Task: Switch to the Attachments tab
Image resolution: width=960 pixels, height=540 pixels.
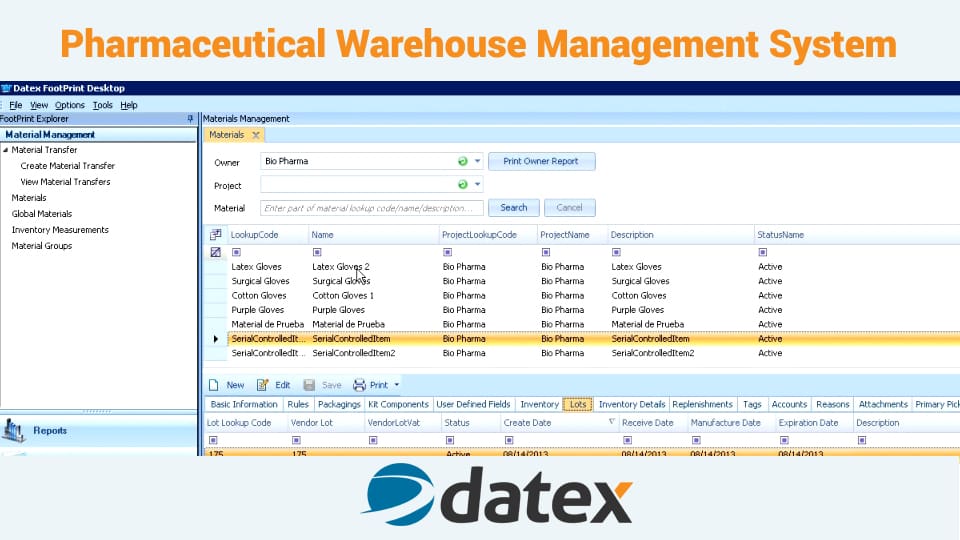Action: pos(883,404)
